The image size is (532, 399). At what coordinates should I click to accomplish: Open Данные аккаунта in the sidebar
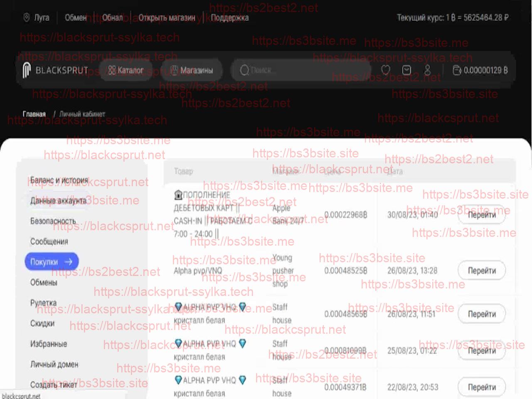click(58, 201)
